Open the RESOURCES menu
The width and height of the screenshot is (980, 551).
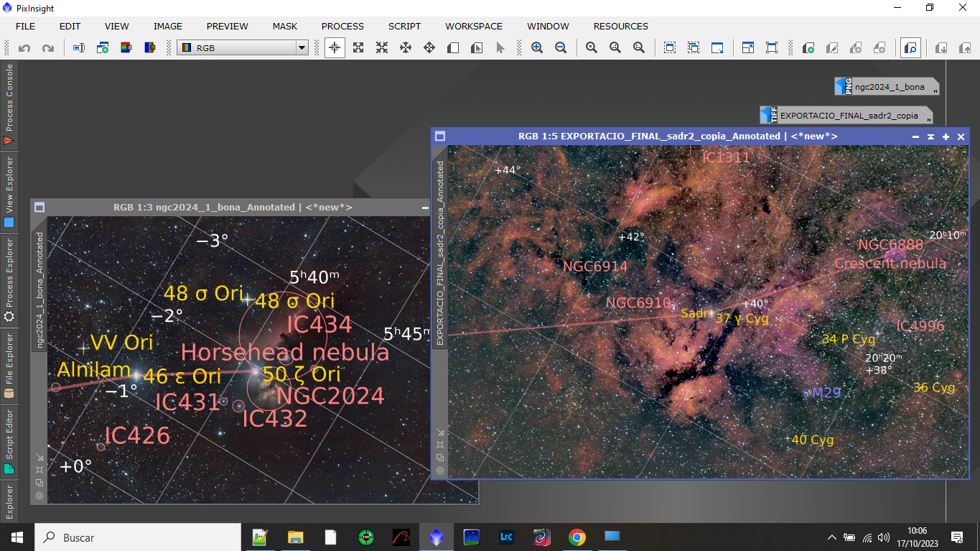(621, 26)
